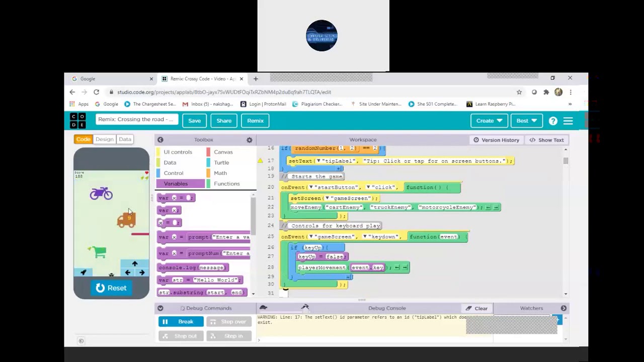Open the Plagiarism Checker bookmark
The width and height of the screenshot is (644, 362).
tap(317, 104)
